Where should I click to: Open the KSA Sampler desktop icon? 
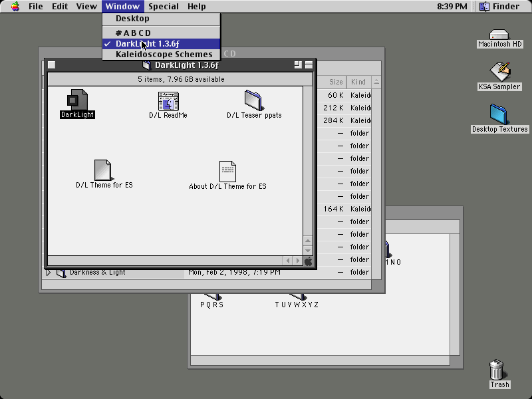click(x=499, y=72)
